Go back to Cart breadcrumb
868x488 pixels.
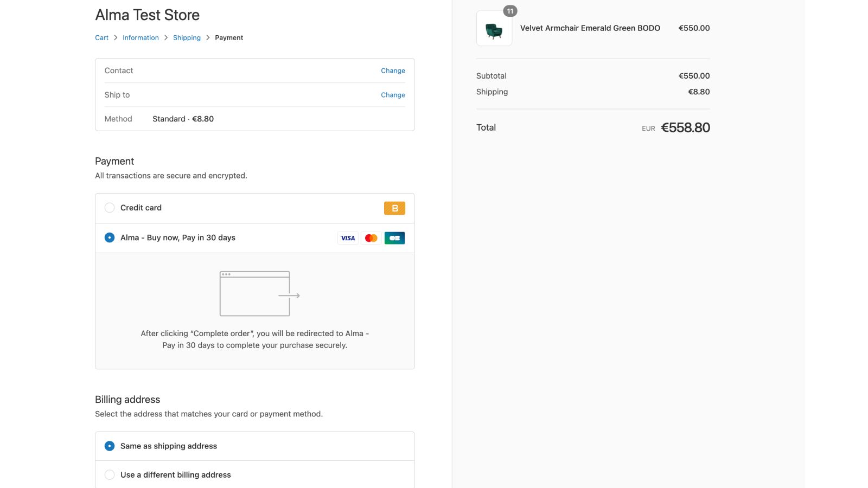(x=101, y=38)
